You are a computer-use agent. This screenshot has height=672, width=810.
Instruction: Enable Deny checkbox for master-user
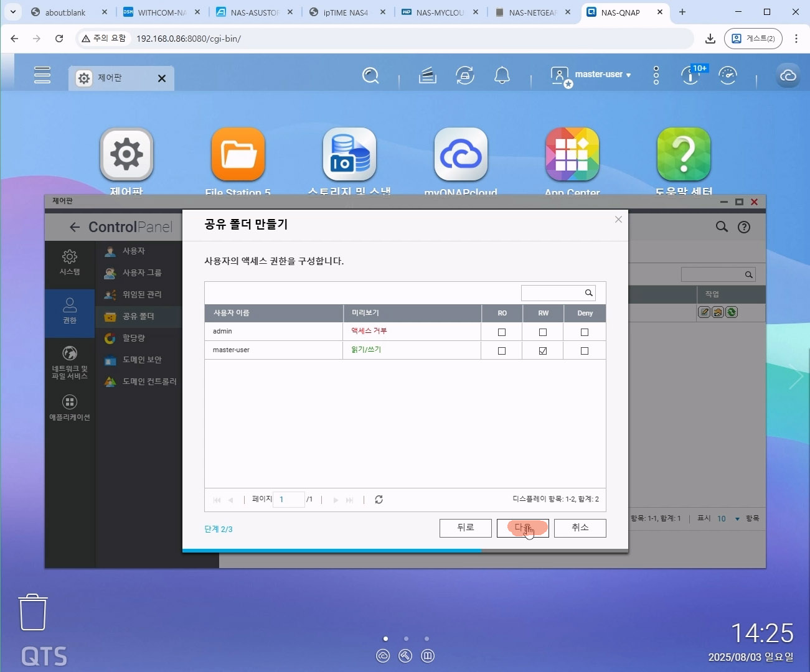[x=584, y=351]
